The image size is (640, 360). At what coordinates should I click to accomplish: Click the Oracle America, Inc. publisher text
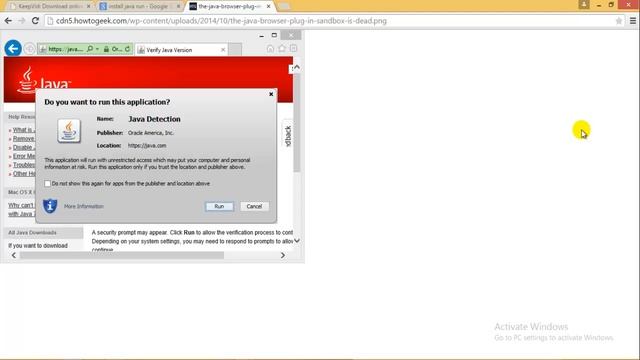pyautogui.click(x=151, y=133)
